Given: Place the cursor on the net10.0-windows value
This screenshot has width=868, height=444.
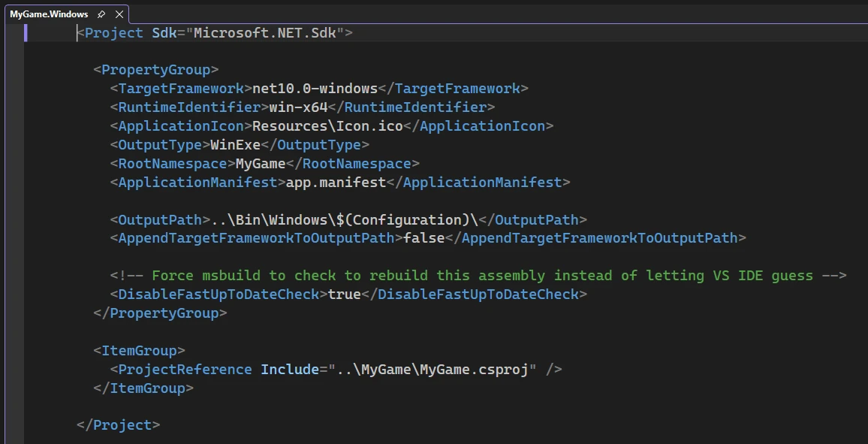Looking at the screenshot, I should point(315,89).
